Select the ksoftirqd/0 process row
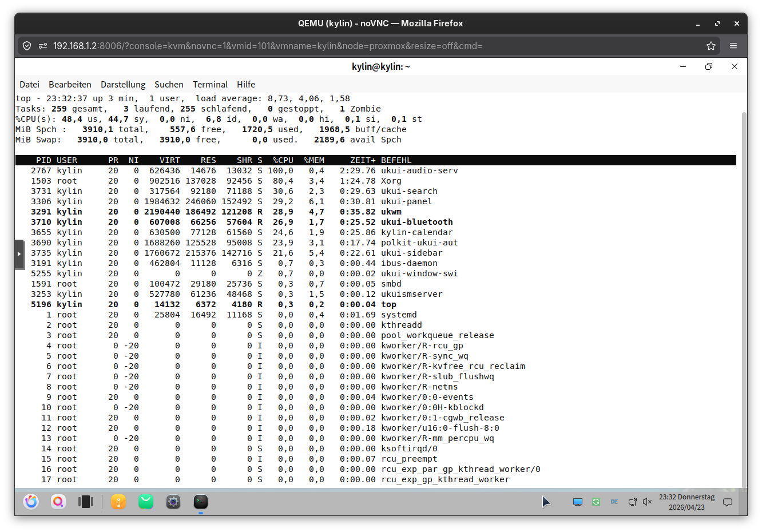 click(x=375, y=448)
